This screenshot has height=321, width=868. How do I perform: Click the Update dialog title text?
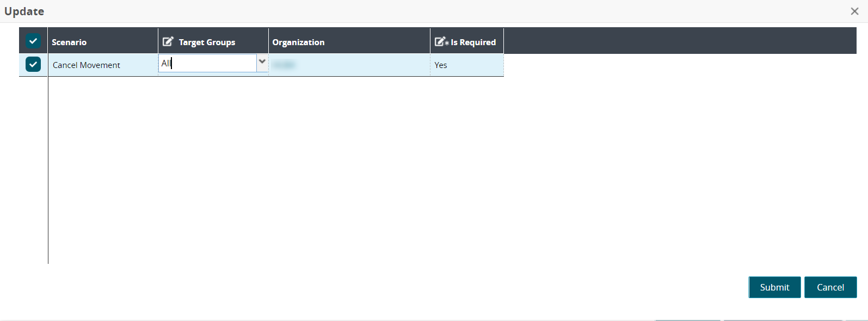point(24,11)
